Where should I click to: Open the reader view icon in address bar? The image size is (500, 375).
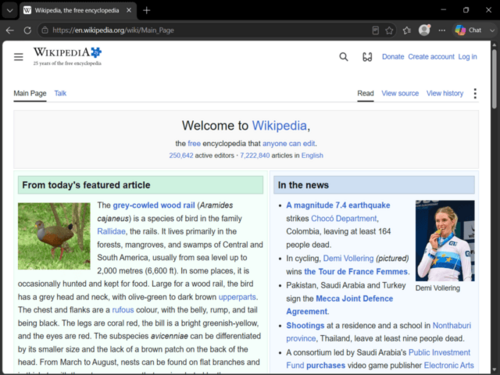point(375,31)
